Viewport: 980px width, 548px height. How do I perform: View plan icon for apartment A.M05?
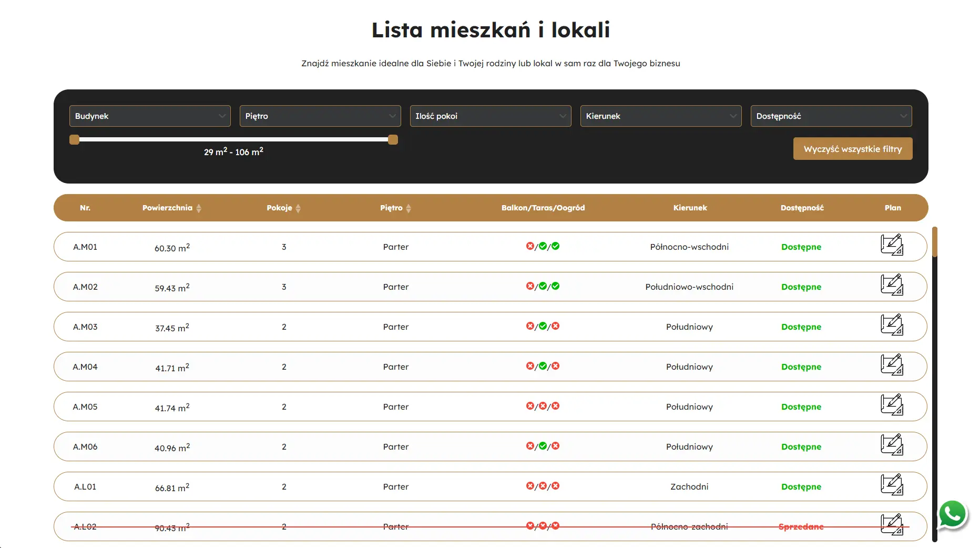(x=892, y=405)
